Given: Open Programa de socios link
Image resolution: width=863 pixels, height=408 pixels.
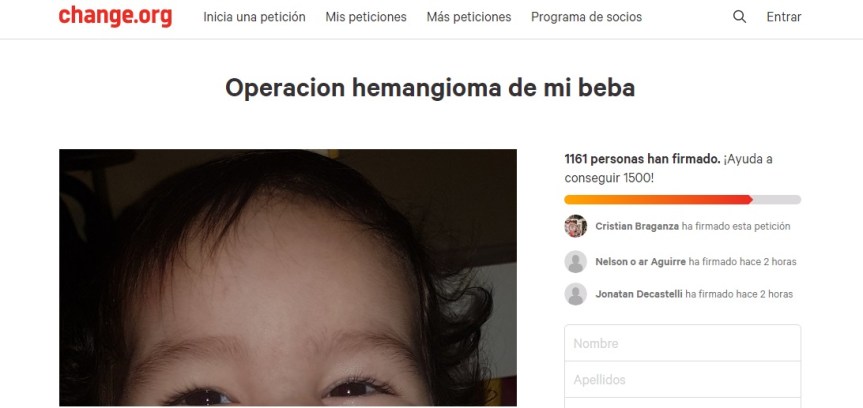Looking at the screenshot, I should tap(586, 17).
